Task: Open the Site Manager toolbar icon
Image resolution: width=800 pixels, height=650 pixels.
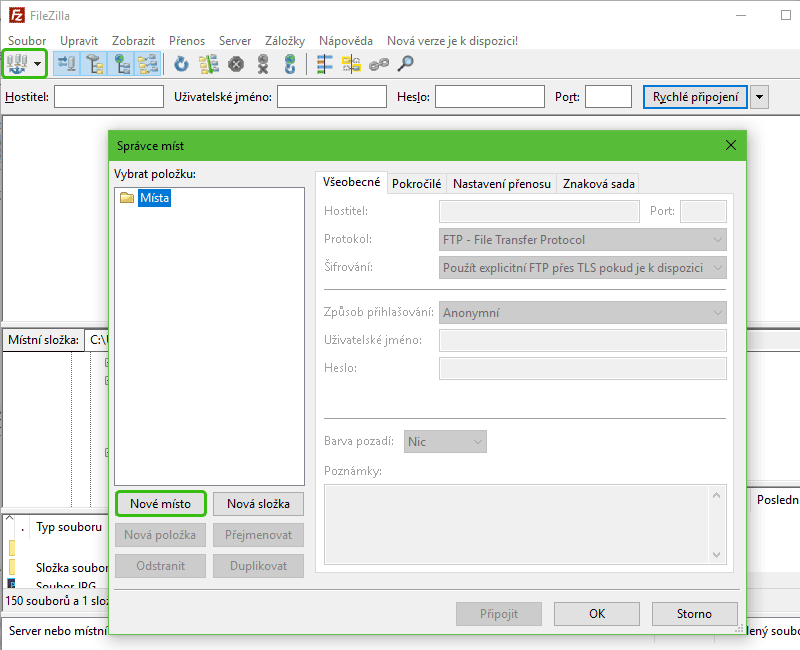Action: [x=16, y=64]
